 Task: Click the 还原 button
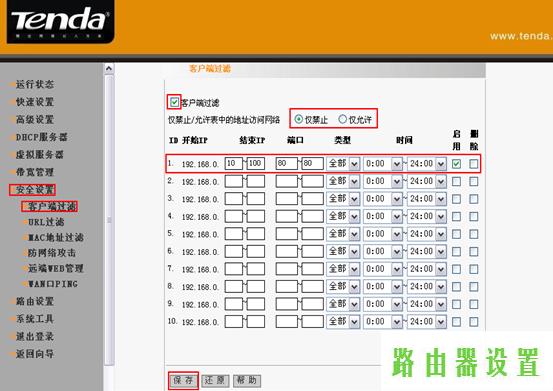215,380
